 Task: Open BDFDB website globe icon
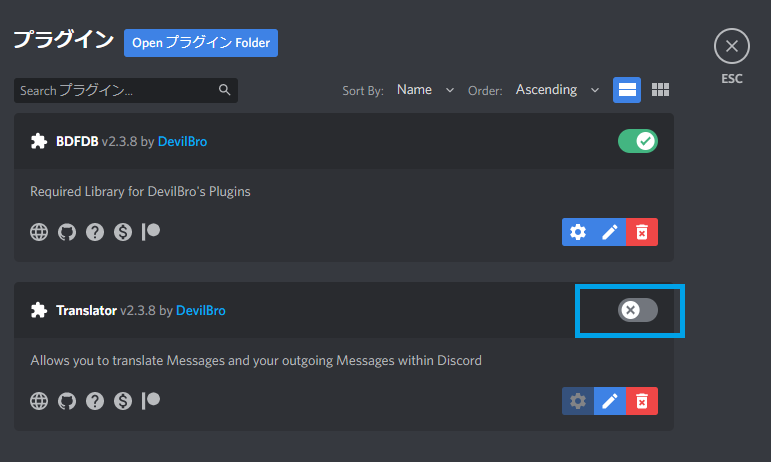[x=39, y=232]
